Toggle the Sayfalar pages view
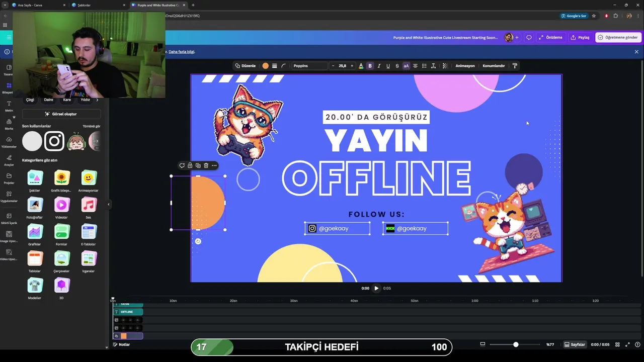Screen dimensions: 644x362 (575, 344)
